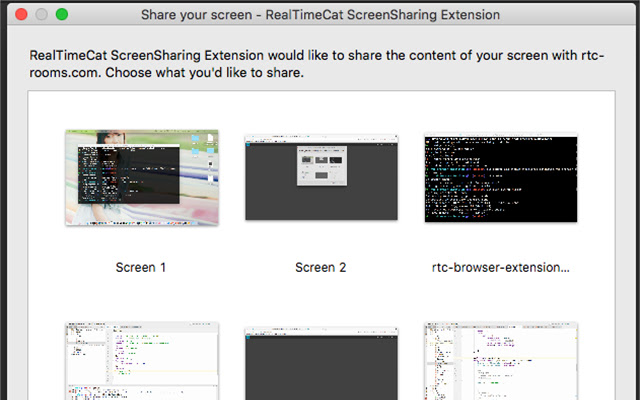Choose the rtc-browser-extension terminal window thumbnail
This screenshot has height=400, width=640.
click(501, 178)
